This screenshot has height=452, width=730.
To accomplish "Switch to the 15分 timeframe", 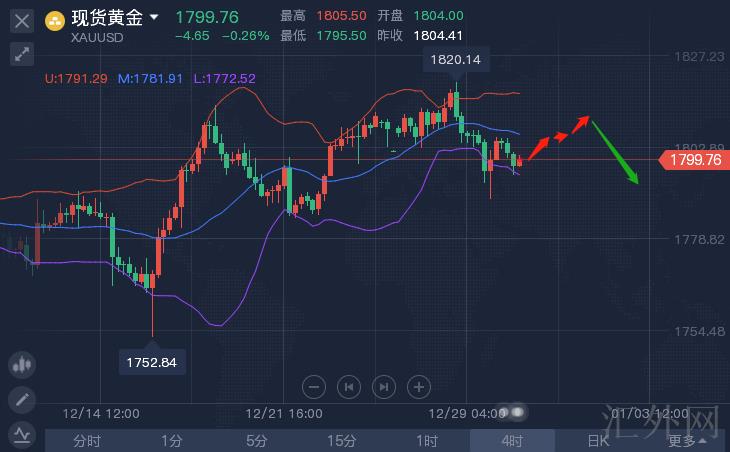I will click(x=342, y=440).
